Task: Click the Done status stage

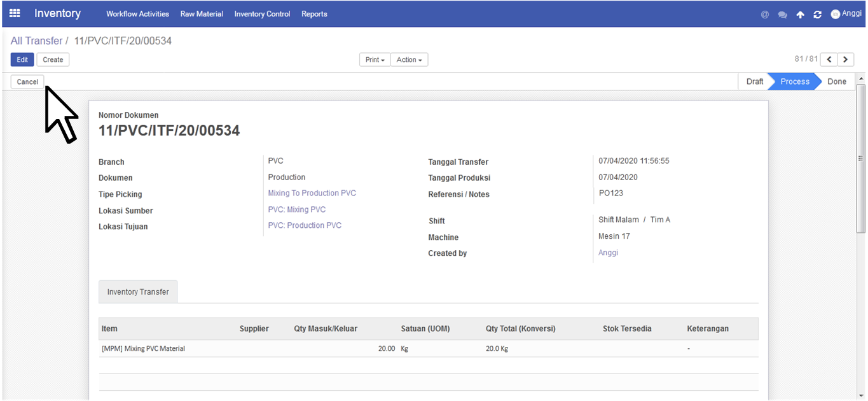Action: tap(836, 81)
